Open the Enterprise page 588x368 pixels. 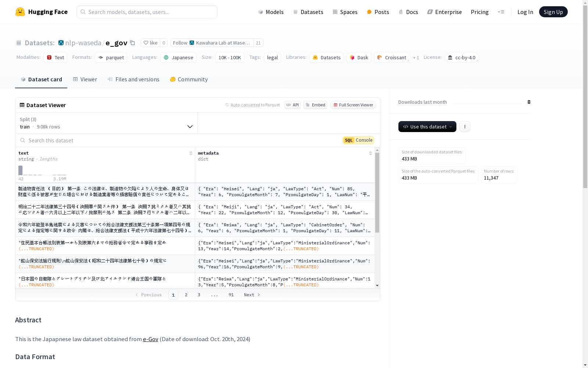click(x=444, y=12)
